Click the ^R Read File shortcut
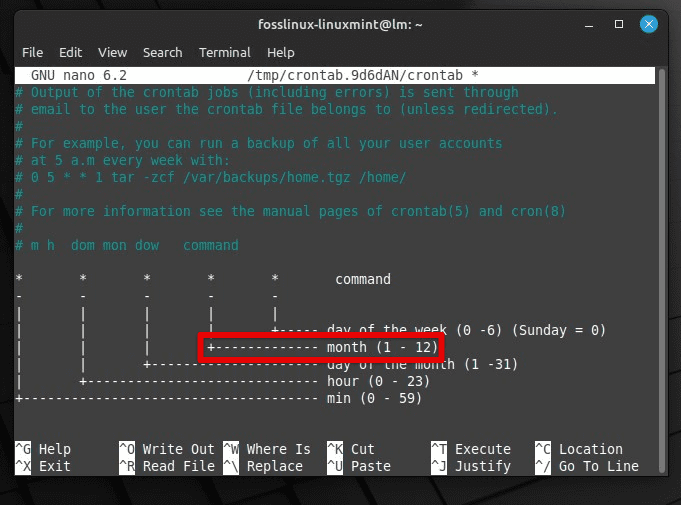The image size is (681, 505). pos(167,466)
